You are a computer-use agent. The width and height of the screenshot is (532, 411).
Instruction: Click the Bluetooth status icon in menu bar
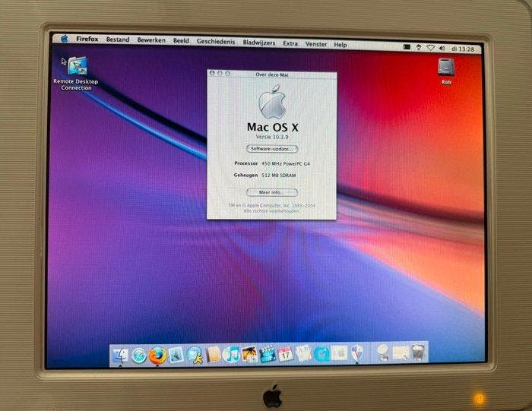click(x=419, y=48)
